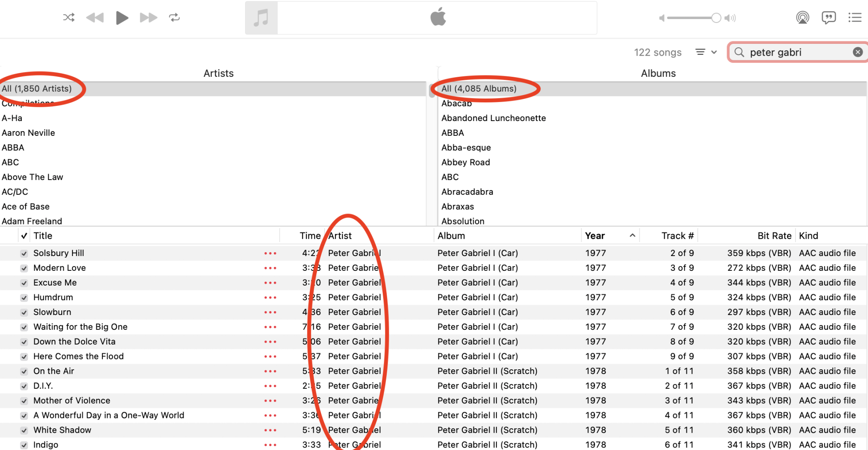The height and width of the screenshot is (450, 868).
Task: Open more options for Excuse Me
Action: 270,283
